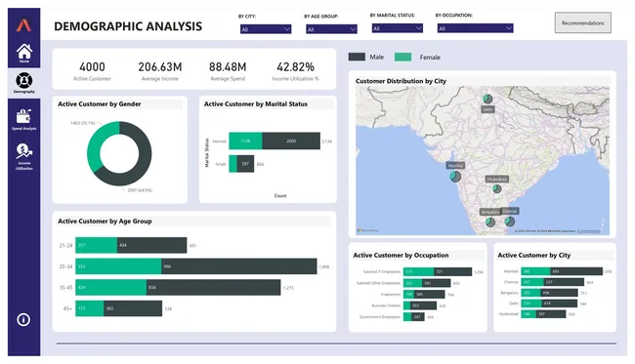Select Bengaluru male bar in city chart
The image size is (635, 364).
(x=560, y=293)
